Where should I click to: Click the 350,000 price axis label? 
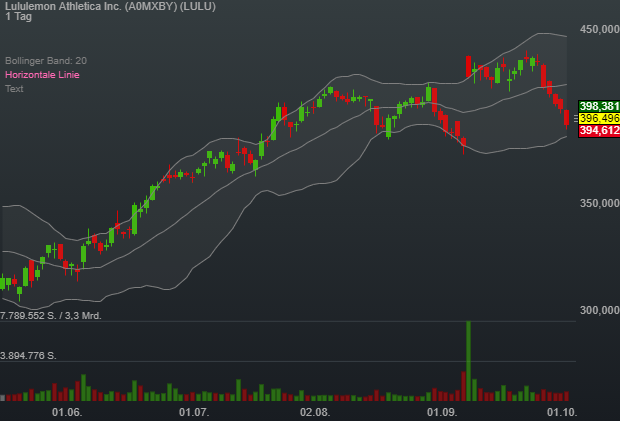pyautogui.click(x=599, y=203)
